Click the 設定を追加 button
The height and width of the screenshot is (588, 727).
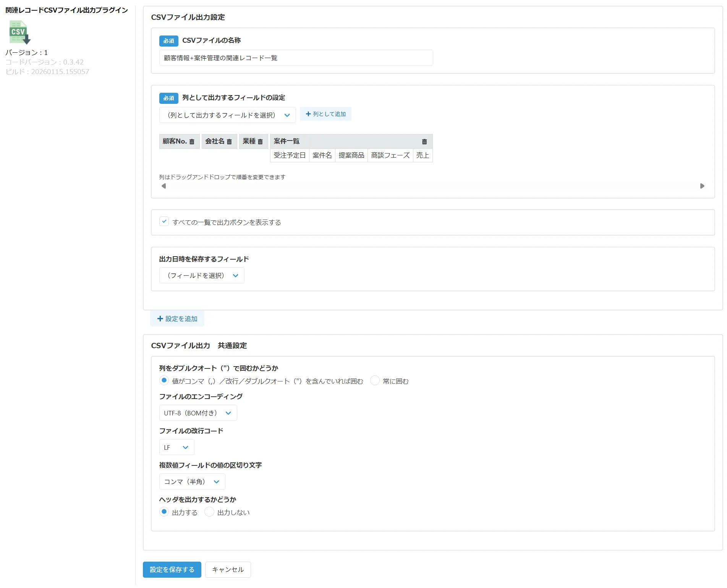point(177,318)
